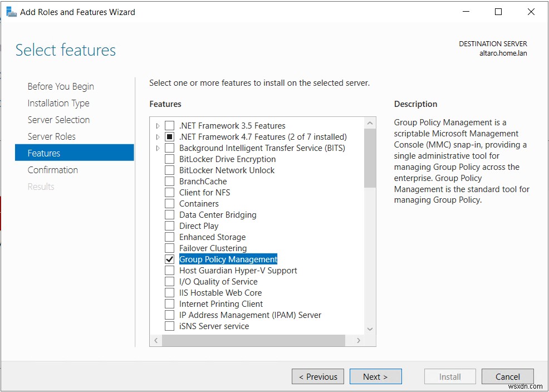This screenshot has height=392, width=549.
Task: Enable IP Address Management (IPAM) Server
Action: pyautogui.click(x=169, y=315)
